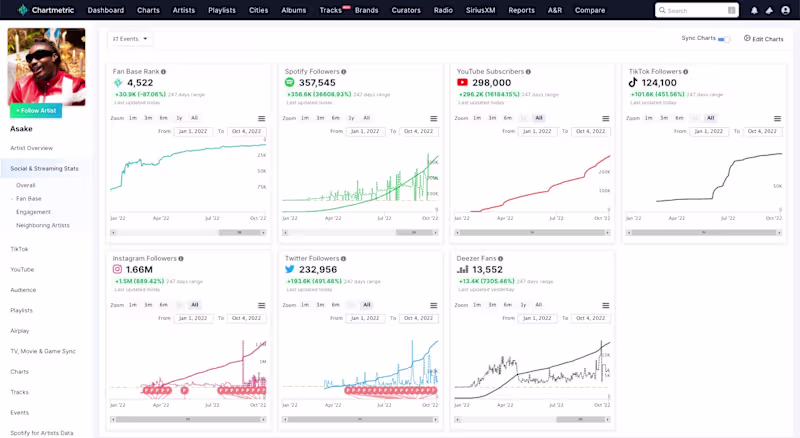
Task: Open the Charts nav item
Action: coord(148,10)
